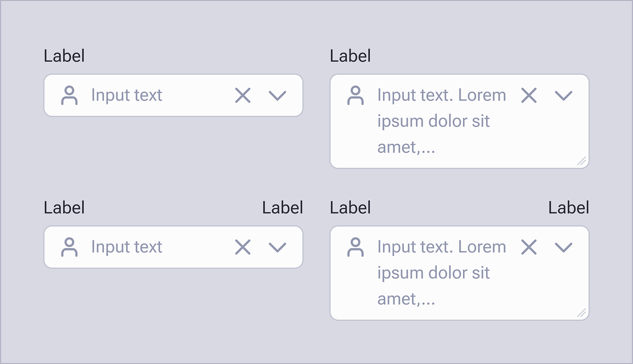Clear the top-right Lorem ipsum text field
633x364 pixels.
point(528,95)
